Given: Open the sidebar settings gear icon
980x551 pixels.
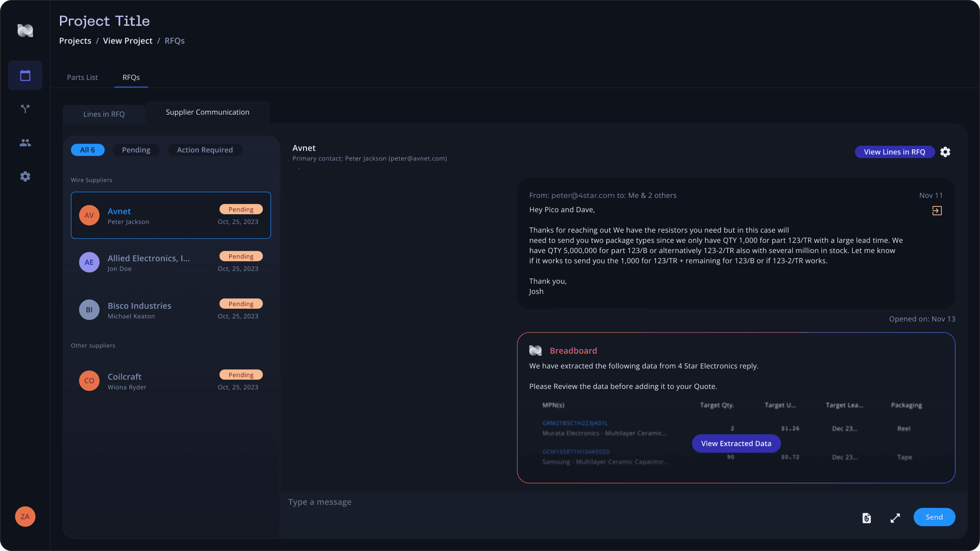Looking at the screenshot, I should [x=25, y=176].
